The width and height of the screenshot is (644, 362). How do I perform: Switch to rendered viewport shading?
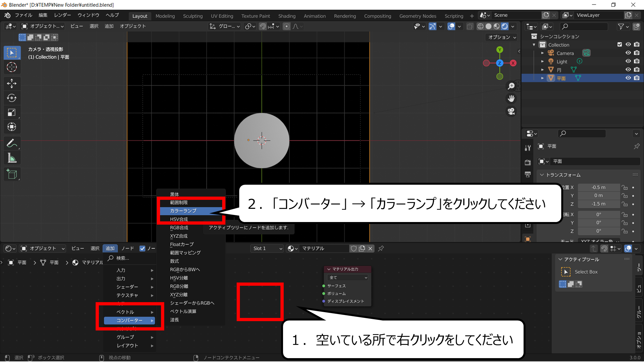click(x=505, y=26)
